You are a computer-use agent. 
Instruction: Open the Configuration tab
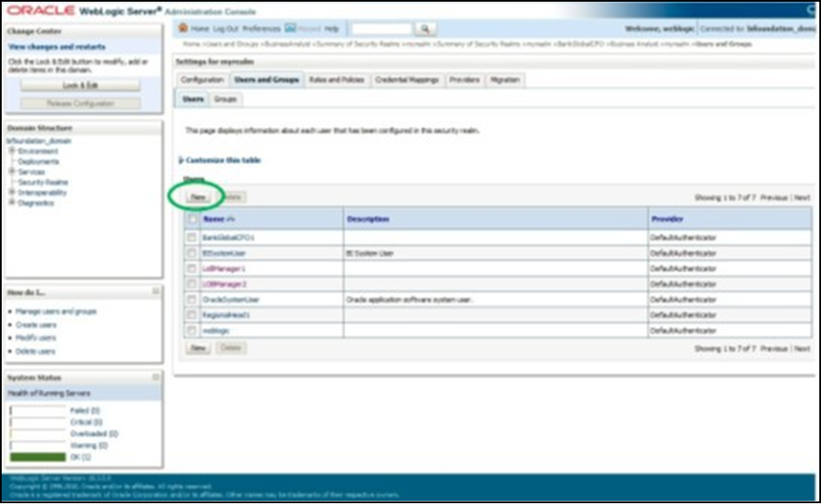point(202,80)
